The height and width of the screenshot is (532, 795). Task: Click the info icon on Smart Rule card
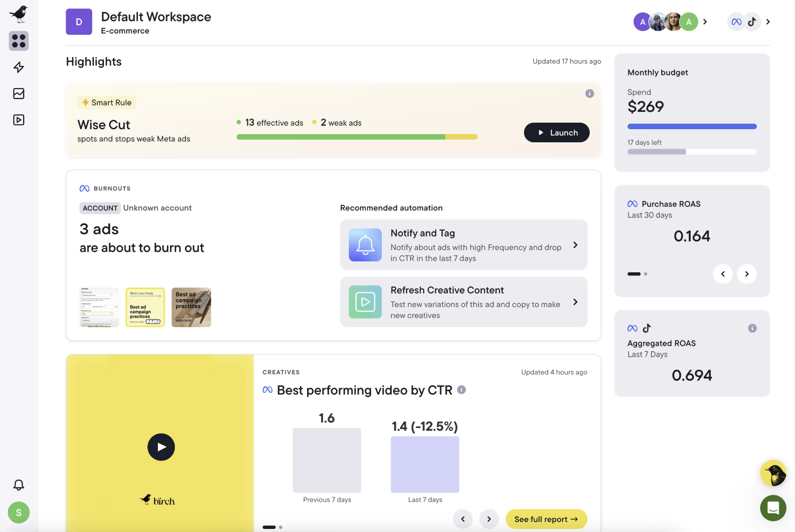point(589,94)
